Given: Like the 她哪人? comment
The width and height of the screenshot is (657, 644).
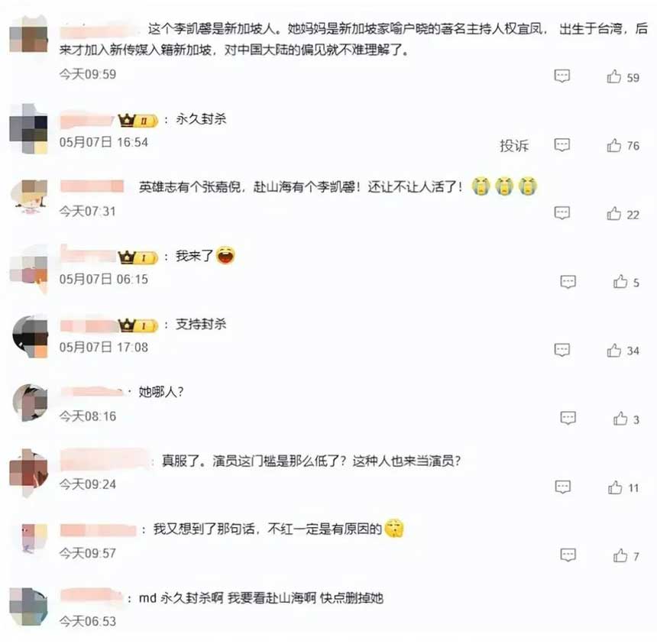Looking at the screenshot, I should point(620,418).
